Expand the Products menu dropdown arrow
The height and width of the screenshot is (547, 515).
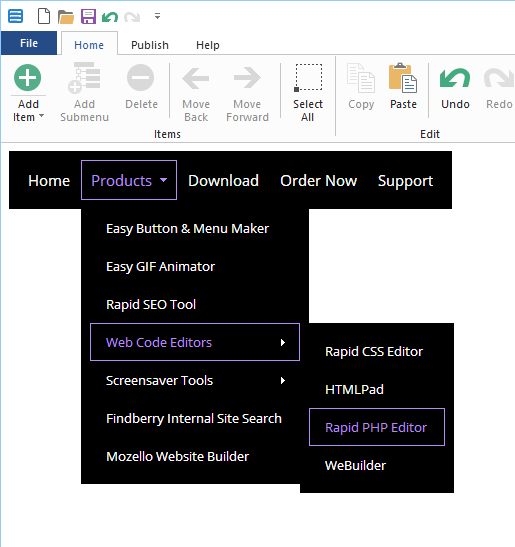pyautogui.click(x=163, y=180)
